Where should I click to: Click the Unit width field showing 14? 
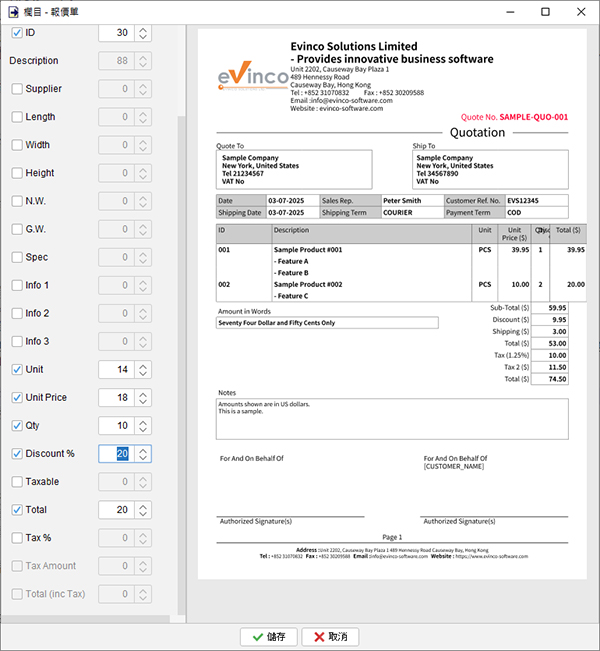pyautogui.click(x=116, y=370)
